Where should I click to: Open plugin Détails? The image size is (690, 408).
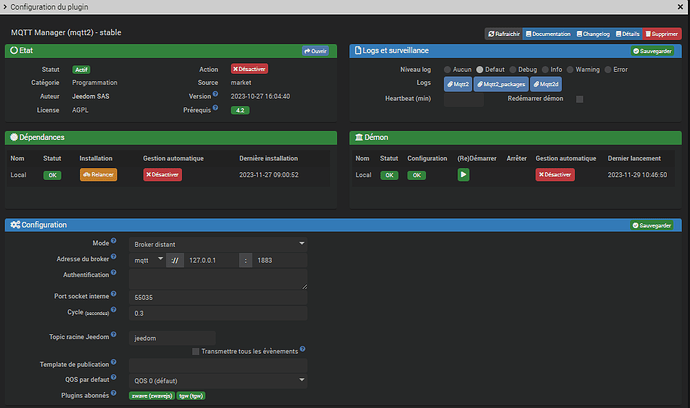click(x=628, y=34)
